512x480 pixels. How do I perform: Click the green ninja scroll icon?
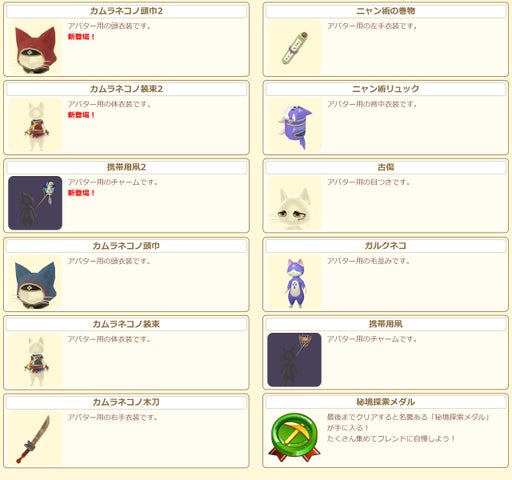(x=294, y=47)
